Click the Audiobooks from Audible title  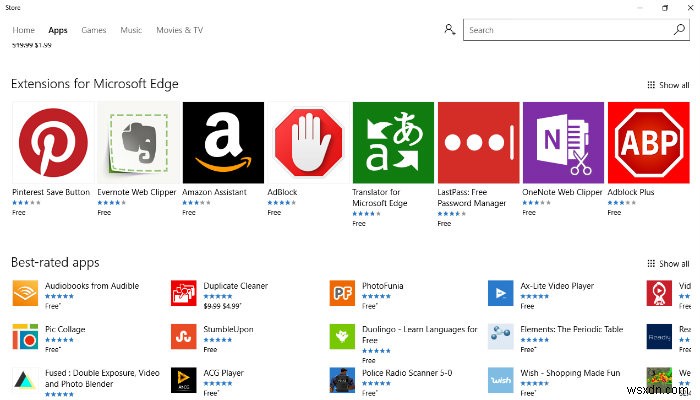92,286
